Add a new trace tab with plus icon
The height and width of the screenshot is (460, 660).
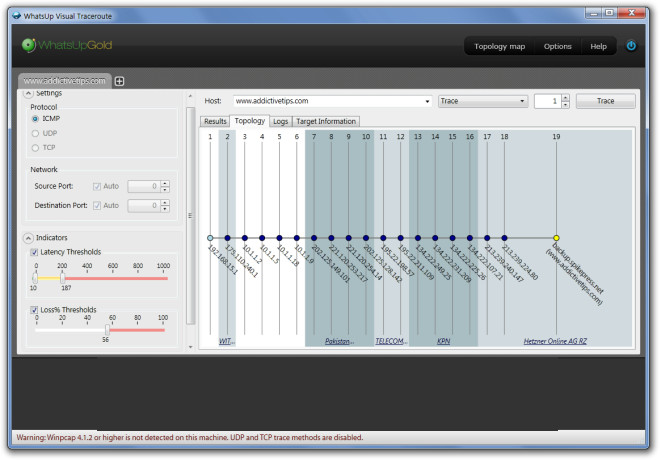[120, 81]
